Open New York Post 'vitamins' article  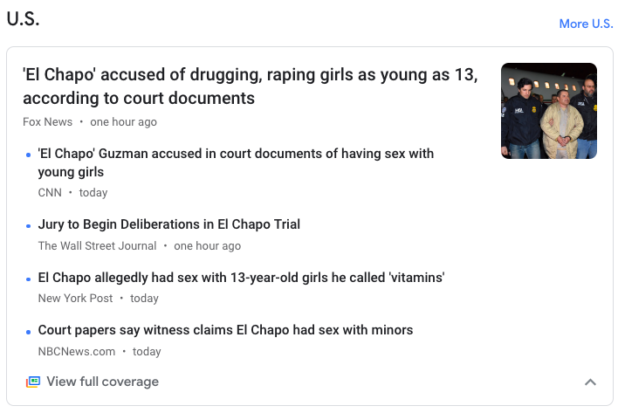coord(241,277)
